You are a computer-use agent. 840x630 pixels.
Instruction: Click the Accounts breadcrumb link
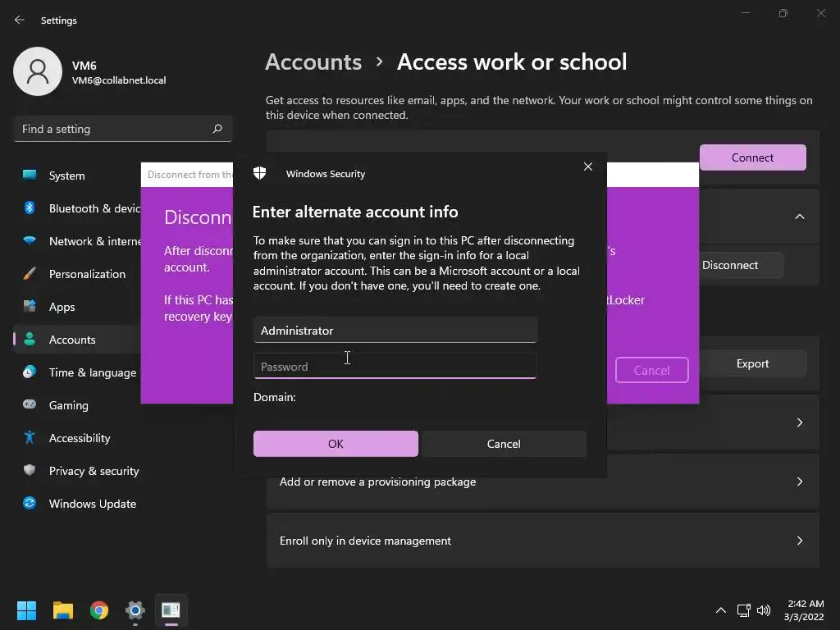point(313,62)
